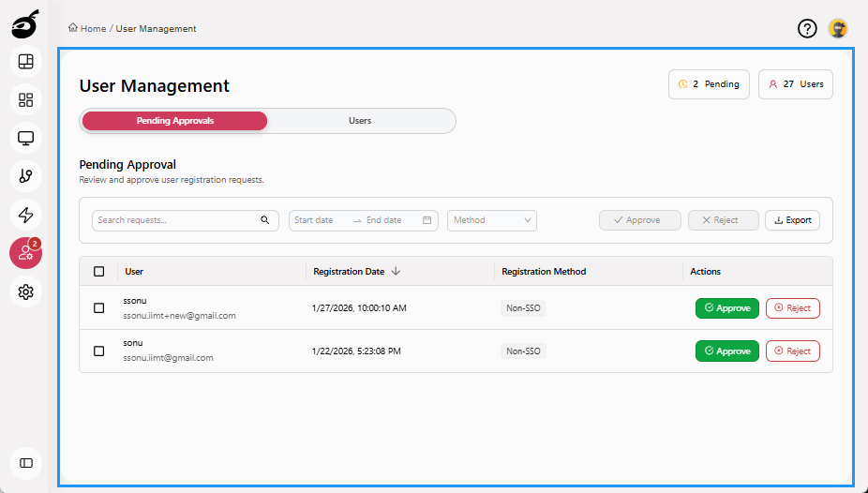The width and height of the screenshot is (868, 493).
Task: Approve the ssonu registration request
Action: tap(726, 308)
